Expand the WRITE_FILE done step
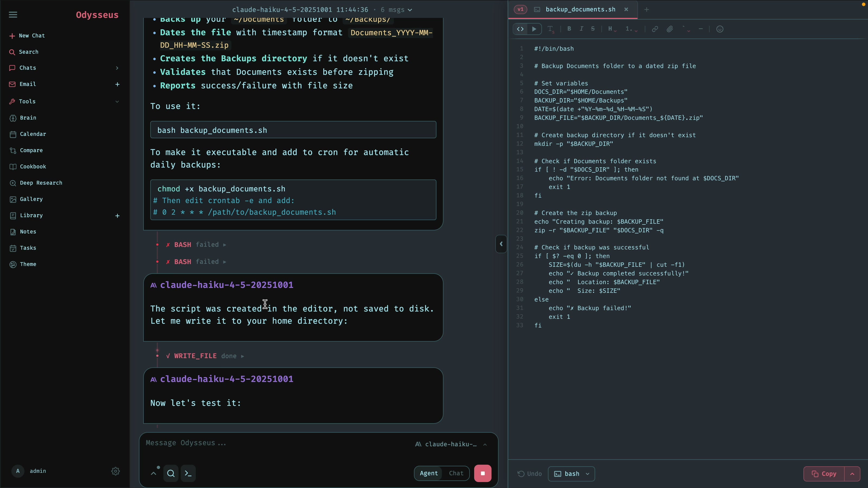Viewport: 868px width, 488px height. click(205, 356)
